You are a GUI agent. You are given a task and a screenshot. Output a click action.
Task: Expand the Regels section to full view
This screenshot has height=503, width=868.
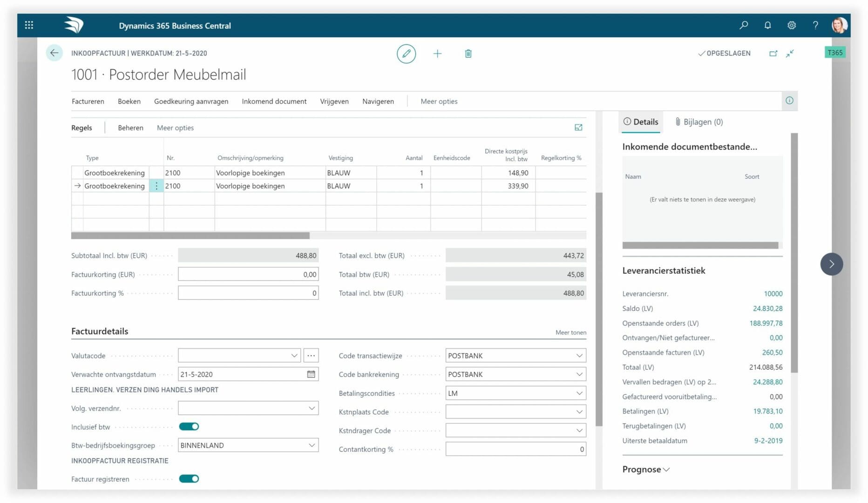click(x=578, y=128)
